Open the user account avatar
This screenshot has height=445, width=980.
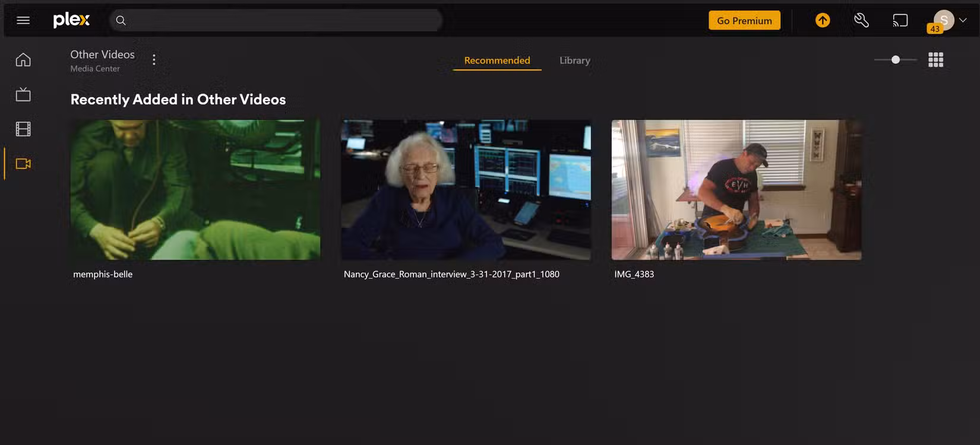[944, 20]
